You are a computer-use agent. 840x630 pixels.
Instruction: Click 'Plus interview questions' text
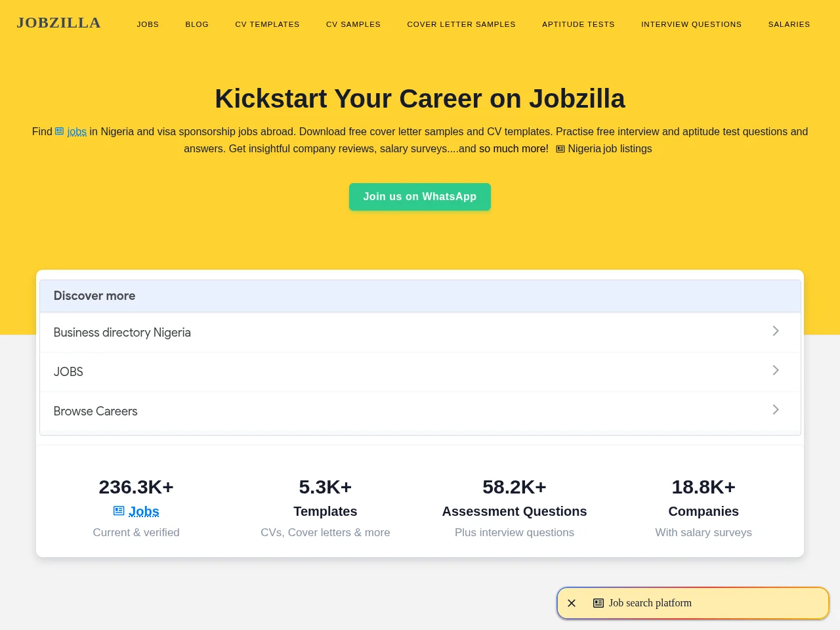pyautogui.click(x=514, y=532)
